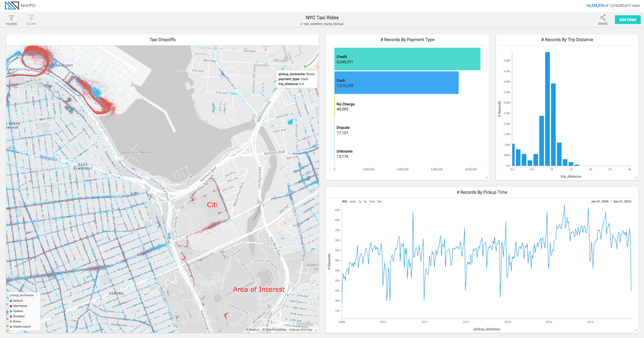The height and width of the screenshot is (338, 644).
Task: Click the # Records By Payment Type title
Action: [x=408, y=39]
